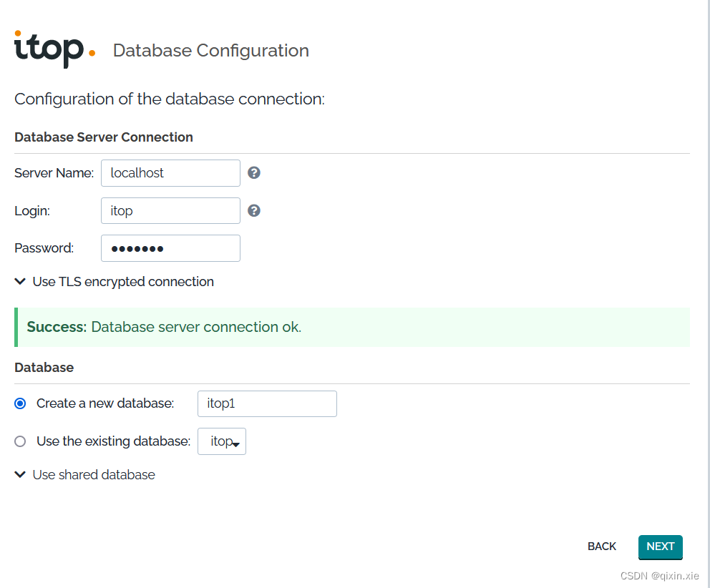Click the iTop logo
The image size is (710, 588).
pyautogui.click(x=55, y=49)
